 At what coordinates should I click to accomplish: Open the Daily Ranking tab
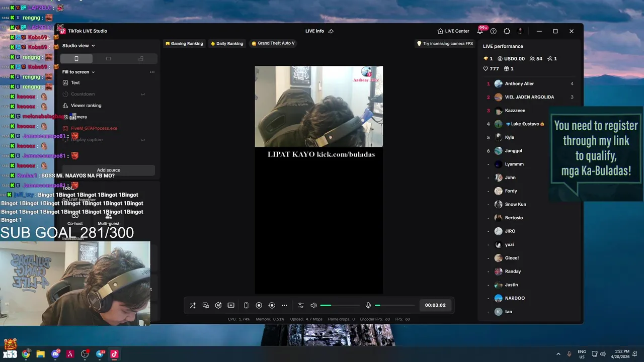pyautogui.click(x=227, y=43)
